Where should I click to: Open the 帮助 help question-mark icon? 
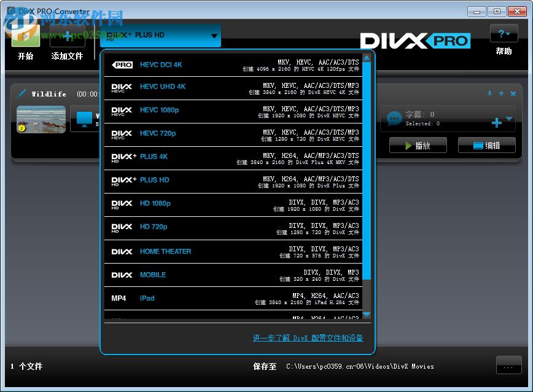pyautogui.click(x=504, y=34)
